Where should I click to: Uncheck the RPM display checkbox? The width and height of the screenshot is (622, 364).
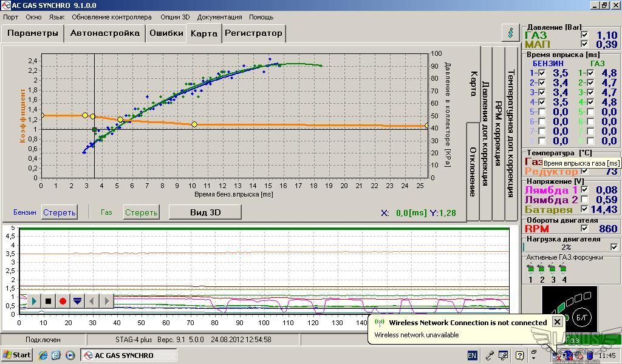click(x=584, y=229)
